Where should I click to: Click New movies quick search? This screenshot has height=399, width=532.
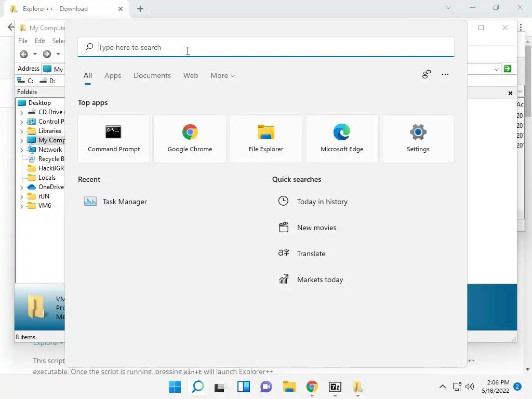tap(308, 228)
